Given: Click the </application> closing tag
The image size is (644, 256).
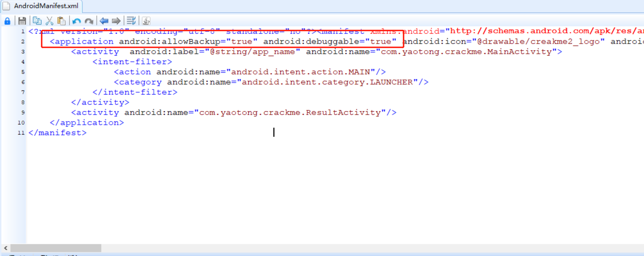Looking at the screenshot, I should click(x=87, y=123).
